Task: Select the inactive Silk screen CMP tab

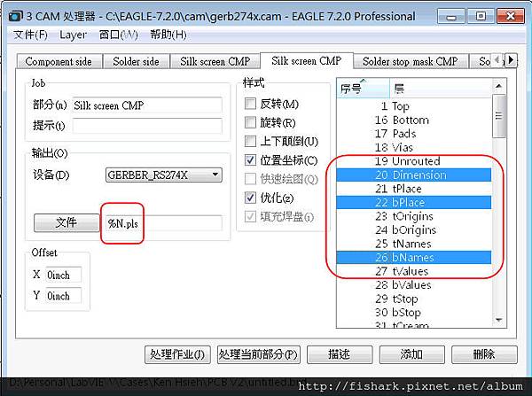Action: [215, 61]
